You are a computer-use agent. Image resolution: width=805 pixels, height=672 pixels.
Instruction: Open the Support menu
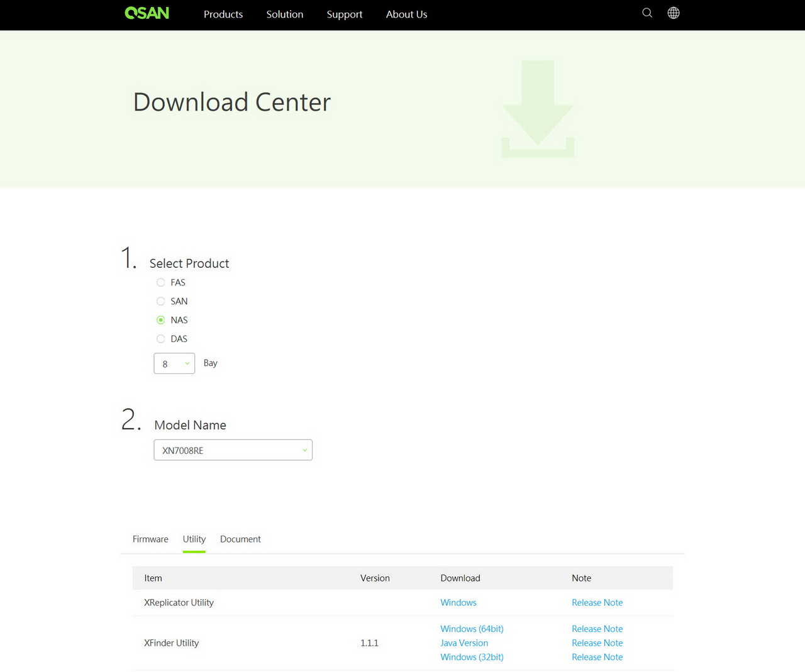click(345, 14)
